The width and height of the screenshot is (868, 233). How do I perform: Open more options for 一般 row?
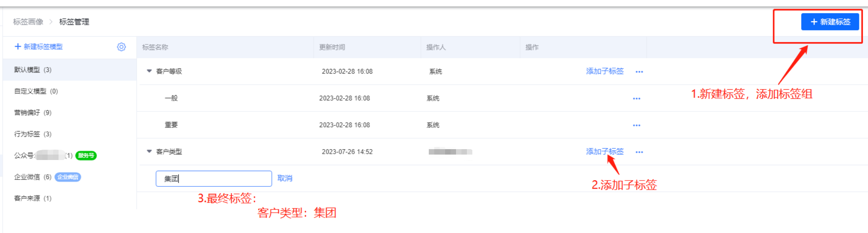[x=637, y=98]
